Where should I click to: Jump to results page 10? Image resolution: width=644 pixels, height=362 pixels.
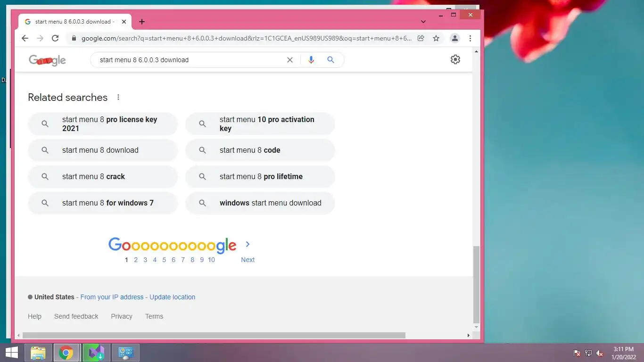pyautogui.click(x=211, y=260)
